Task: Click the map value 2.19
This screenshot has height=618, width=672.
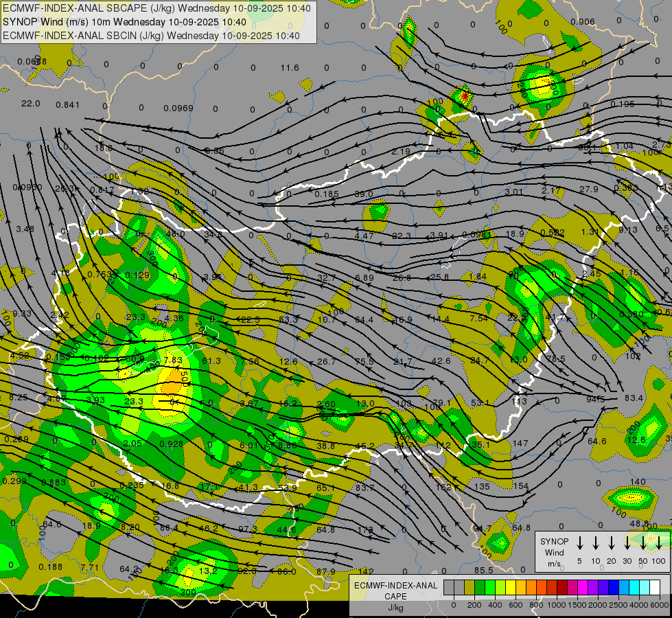Action: pos(401,151)
